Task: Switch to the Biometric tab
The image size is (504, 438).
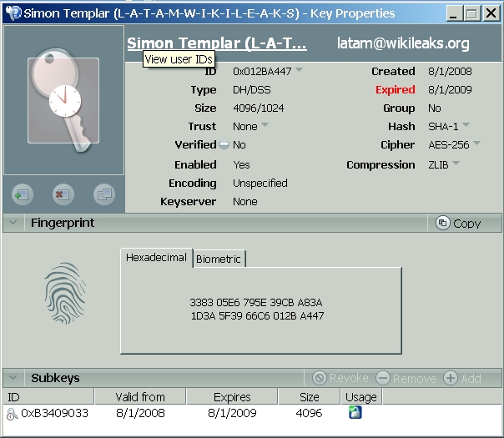Action: (219, 259)
